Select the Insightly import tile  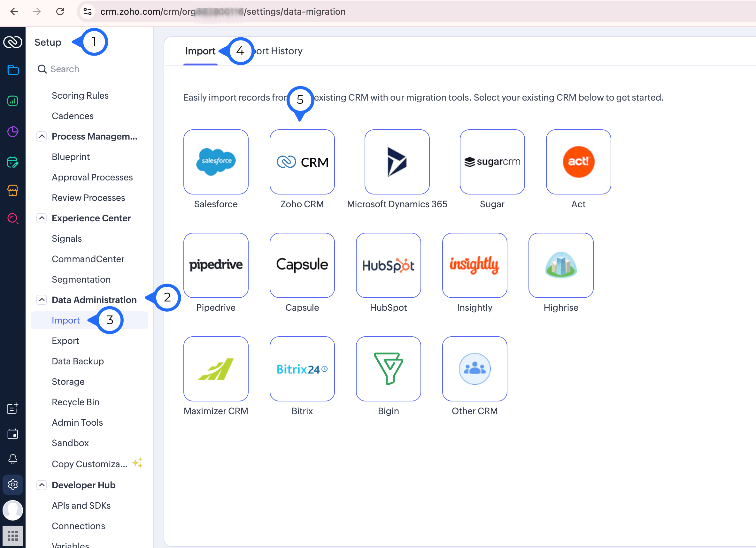coord(474,265)
